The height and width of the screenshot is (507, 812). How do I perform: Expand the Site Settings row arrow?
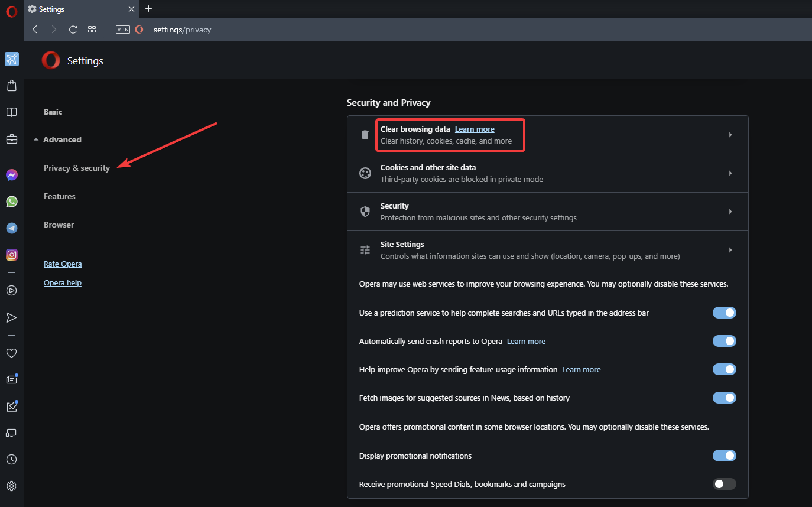[730, 250]
